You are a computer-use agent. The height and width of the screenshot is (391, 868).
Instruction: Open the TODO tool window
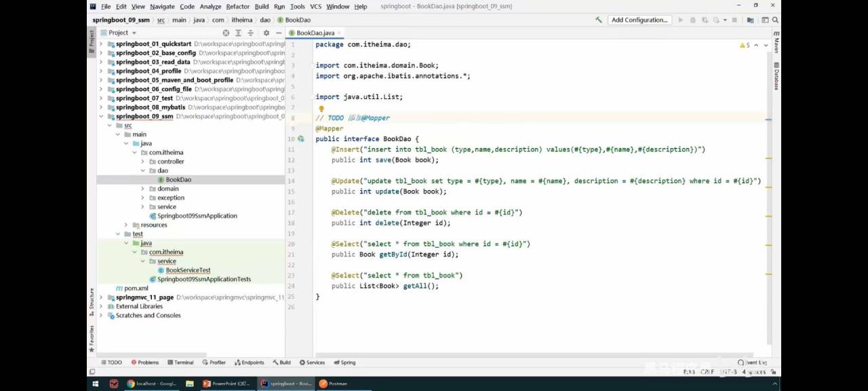pyautogui.click(x=111, y=362)
